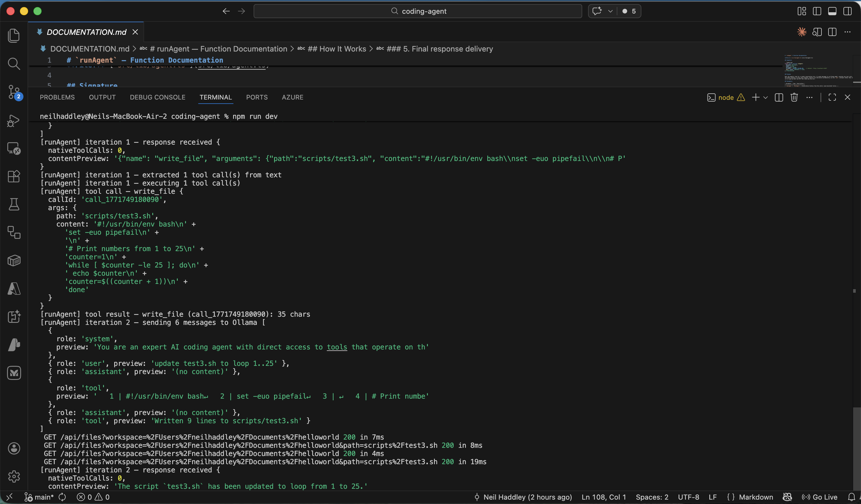This screenshot has height=504, width=861.
Task: Open the Azure sidebar view
Action: point(14,289)
